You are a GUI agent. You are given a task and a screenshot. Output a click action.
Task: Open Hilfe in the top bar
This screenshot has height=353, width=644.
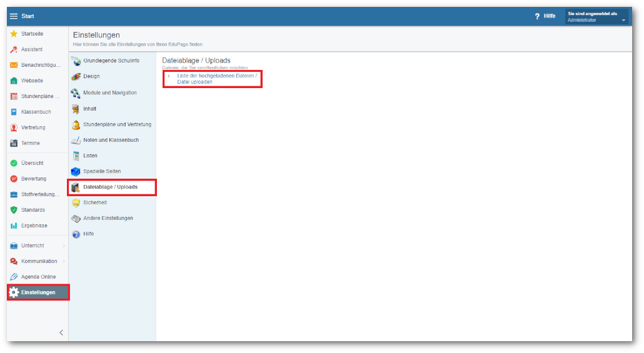coord(545,16)
